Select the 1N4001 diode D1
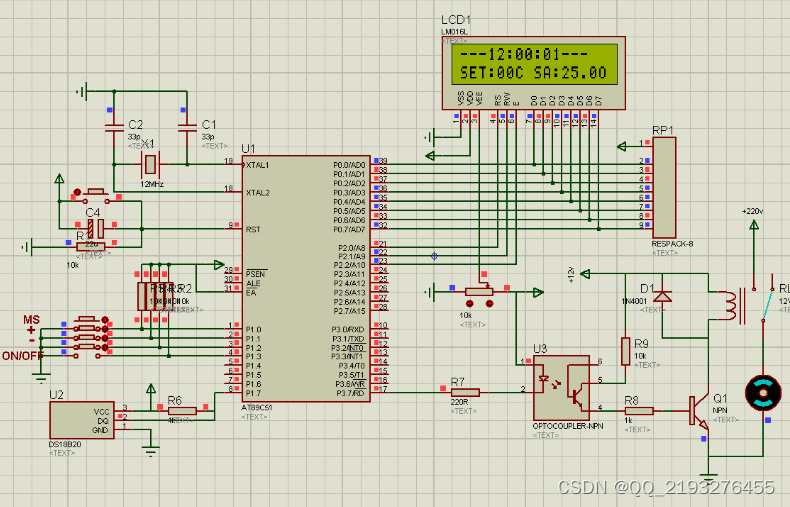 pos(662,296)
